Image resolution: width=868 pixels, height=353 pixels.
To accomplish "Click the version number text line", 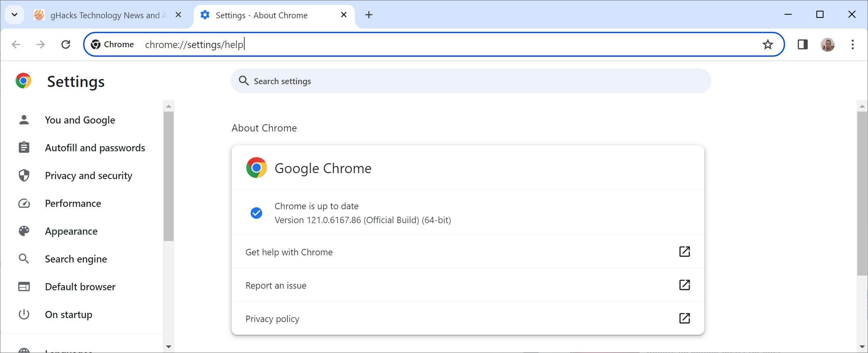I will pos(363,220).
